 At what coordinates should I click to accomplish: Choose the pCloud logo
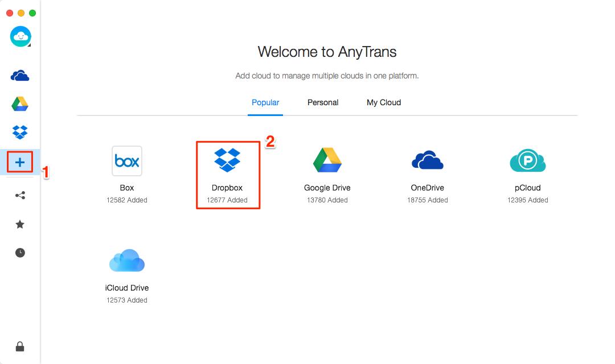527,160
